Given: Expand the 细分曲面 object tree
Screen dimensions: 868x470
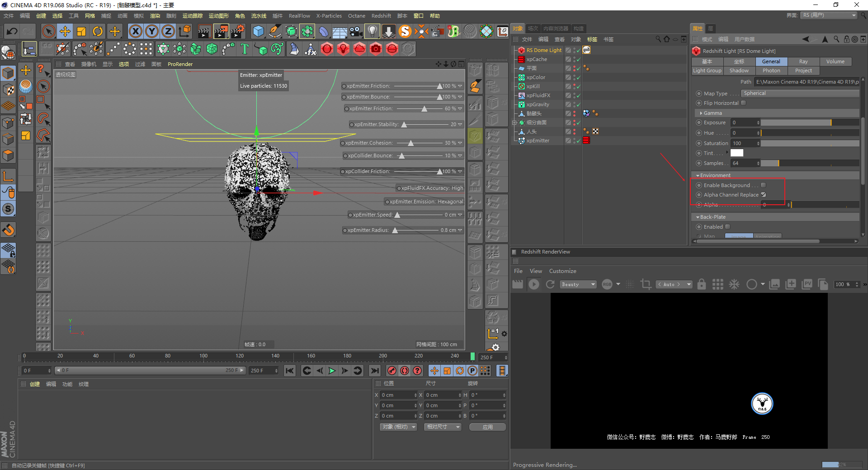Looking at the screenshot, I should coord(514,122).
